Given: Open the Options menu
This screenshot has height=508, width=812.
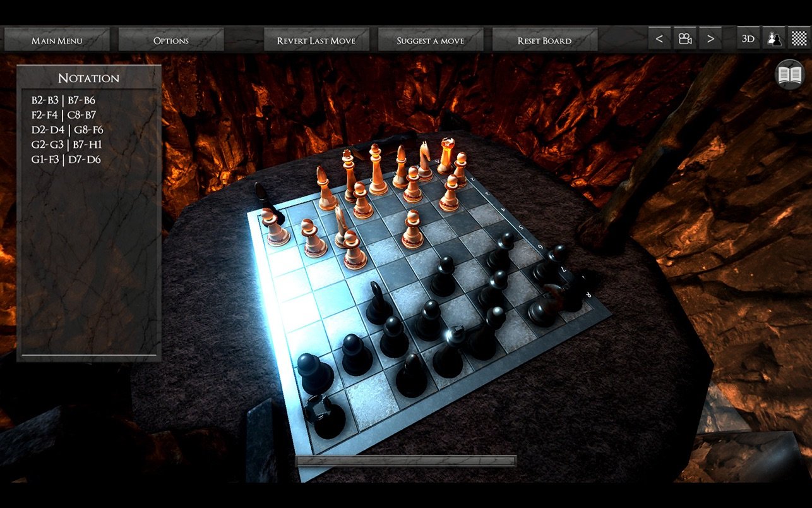Looking at the screenshot, I should point(170,40).
